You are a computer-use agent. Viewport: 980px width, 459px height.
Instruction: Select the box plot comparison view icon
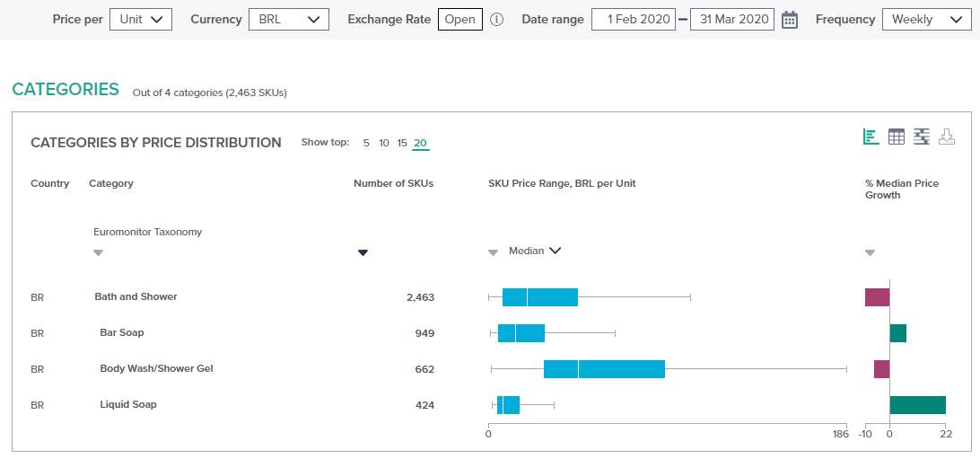click(922, 137)
